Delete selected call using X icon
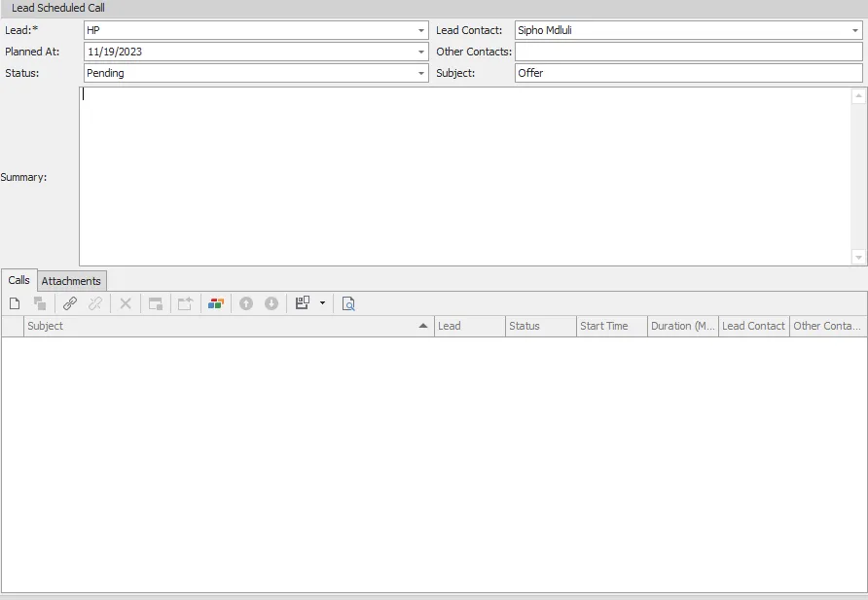 click(125, 302)
